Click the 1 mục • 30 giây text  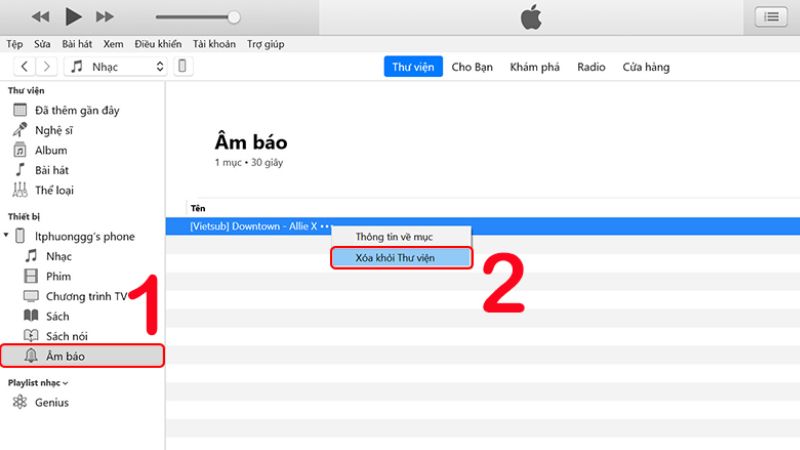tap(248, 162)
